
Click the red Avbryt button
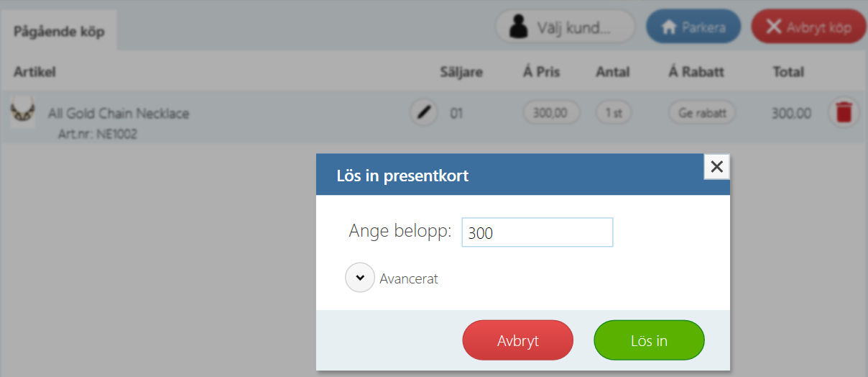pos(518,340)
